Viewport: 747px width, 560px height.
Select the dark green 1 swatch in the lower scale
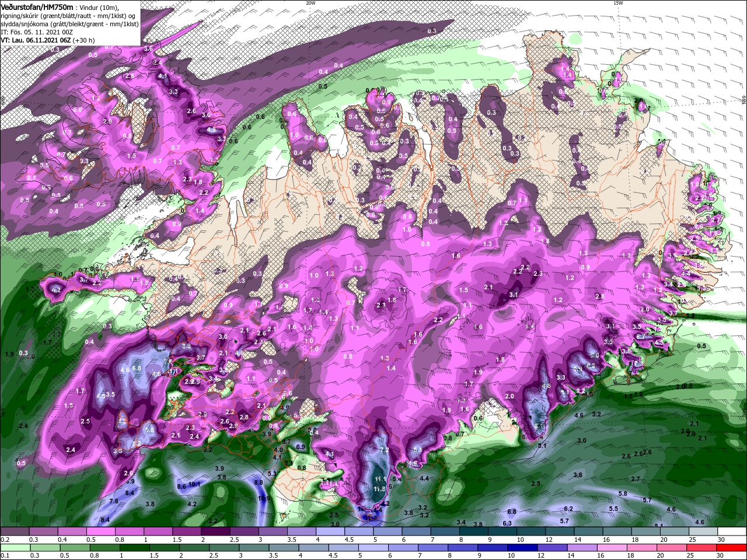click(135, 547)
